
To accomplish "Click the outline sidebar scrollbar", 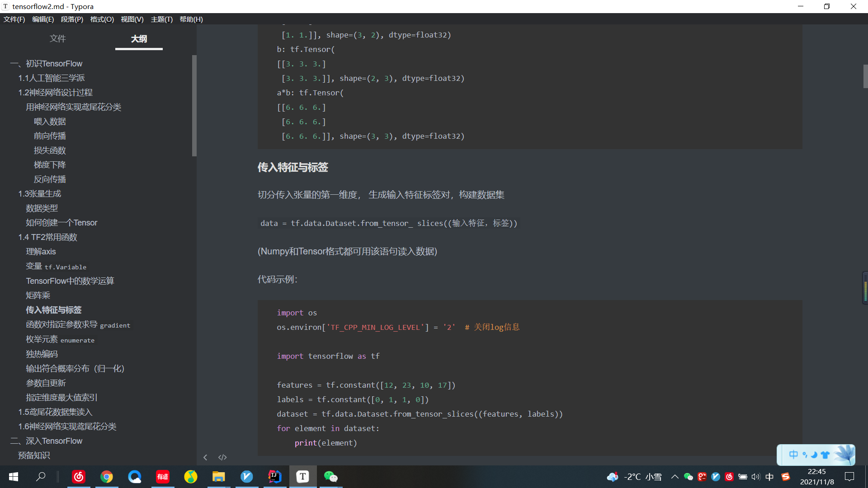I will click(194, 105).
